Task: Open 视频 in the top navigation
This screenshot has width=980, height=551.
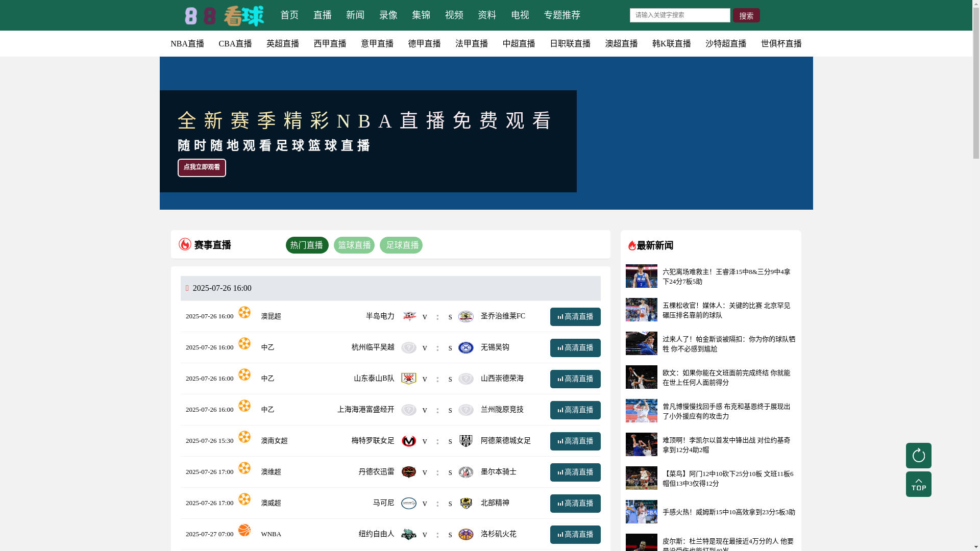Action: pos(454,15)
